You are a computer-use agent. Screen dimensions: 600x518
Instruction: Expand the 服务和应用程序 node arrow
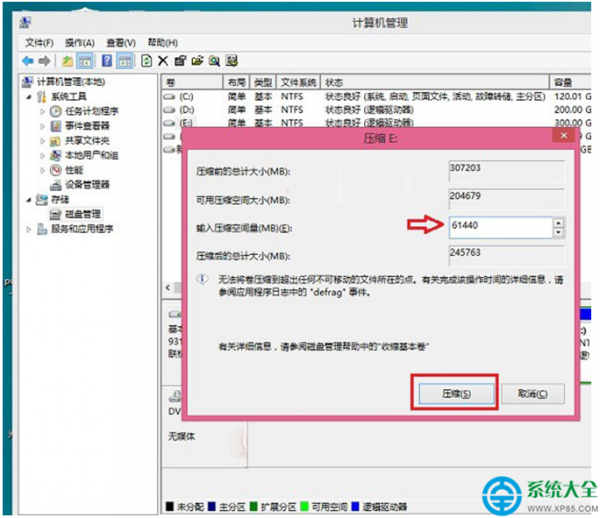coord(29,229)
